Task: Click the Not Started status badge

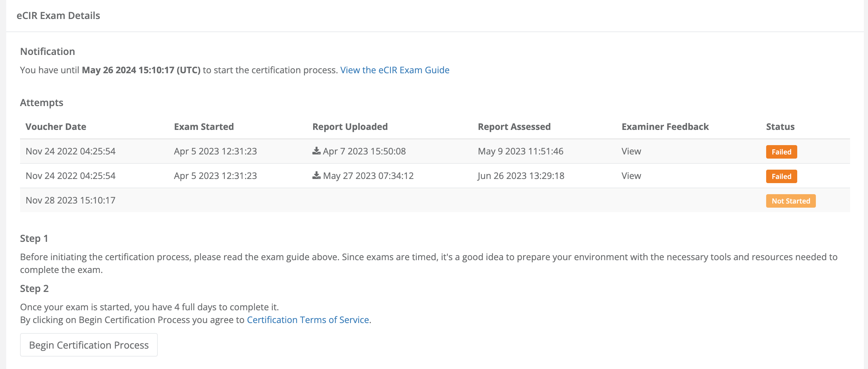Action: click(790, 201)
